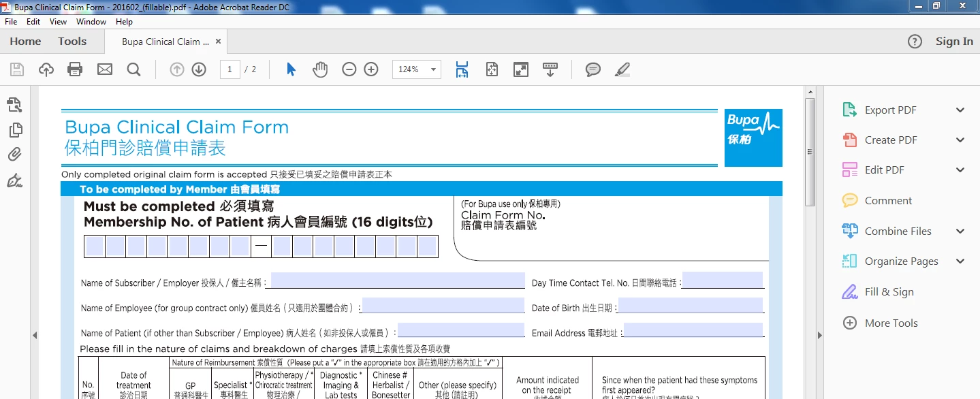Close the Bupa Clinical Claim tab
This screenshot has height=399, width=980.
tap(218, 42)
